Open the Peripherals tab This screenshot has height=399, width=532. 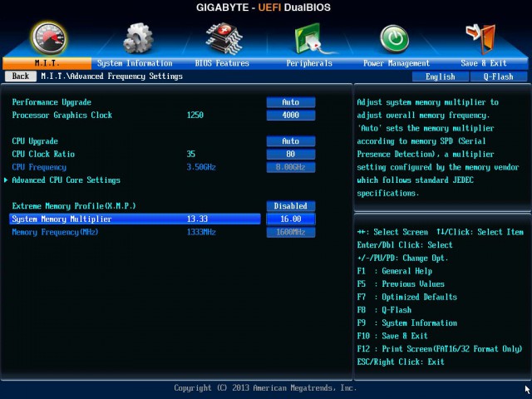[x=309, y=63]
